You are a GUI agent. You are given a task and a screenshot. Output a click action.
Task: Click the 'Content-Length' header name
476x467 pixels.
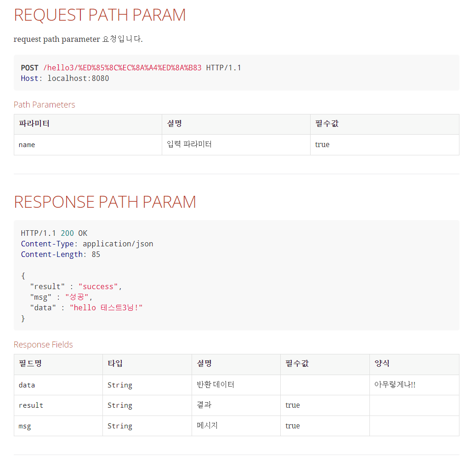[x=51, y=255]
